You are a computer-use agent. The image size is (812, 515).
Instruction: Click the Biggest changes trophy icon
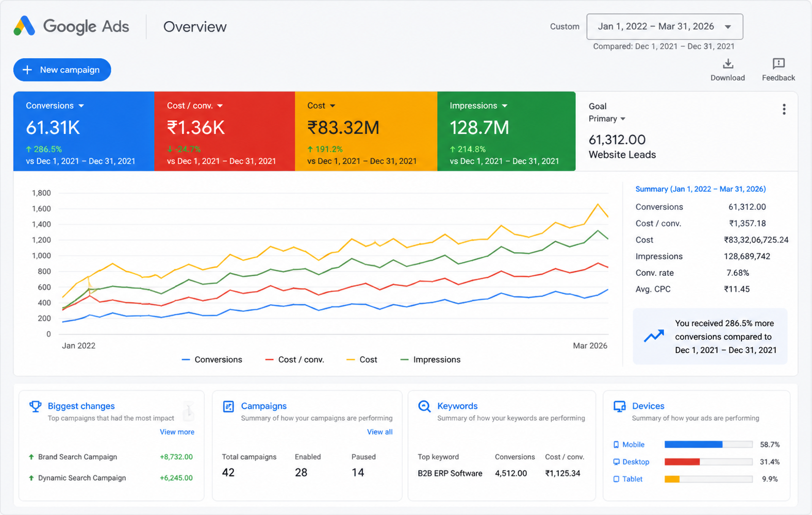pyautogui.click(x=35, y=406)
